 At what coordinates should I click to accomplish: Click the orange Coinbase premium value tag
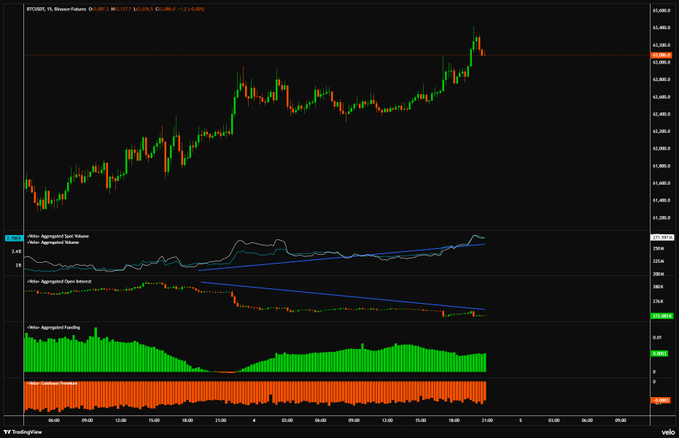661,400
